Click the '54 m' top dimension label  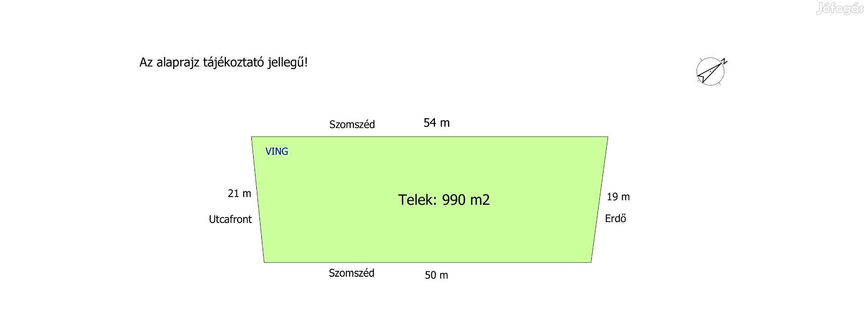tap(436, 123)
